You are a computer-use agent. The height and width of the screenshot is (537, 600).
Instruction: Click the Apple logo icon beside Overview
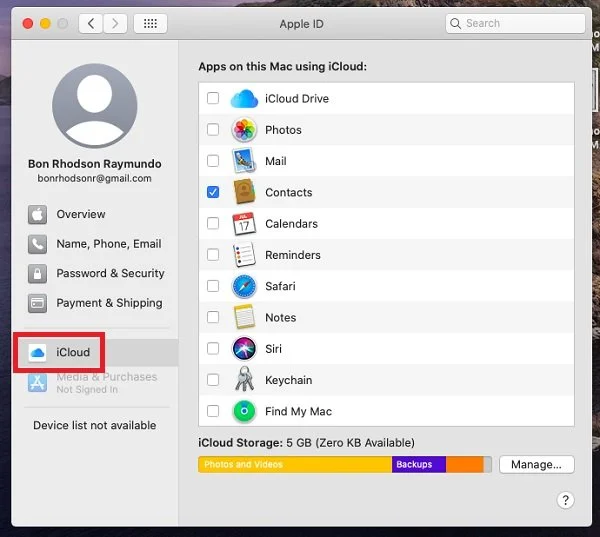tap(38, 214)
